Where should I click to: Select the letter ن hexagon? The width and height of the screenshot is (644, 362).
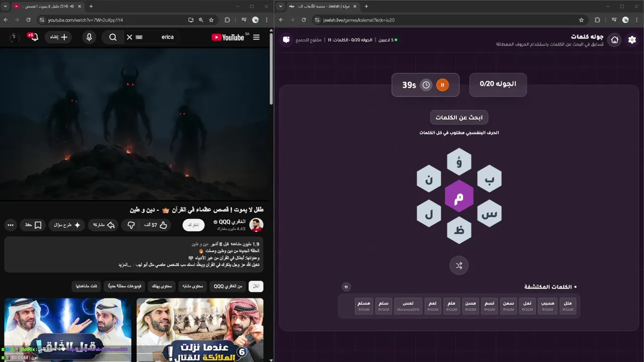coord(429,179)
